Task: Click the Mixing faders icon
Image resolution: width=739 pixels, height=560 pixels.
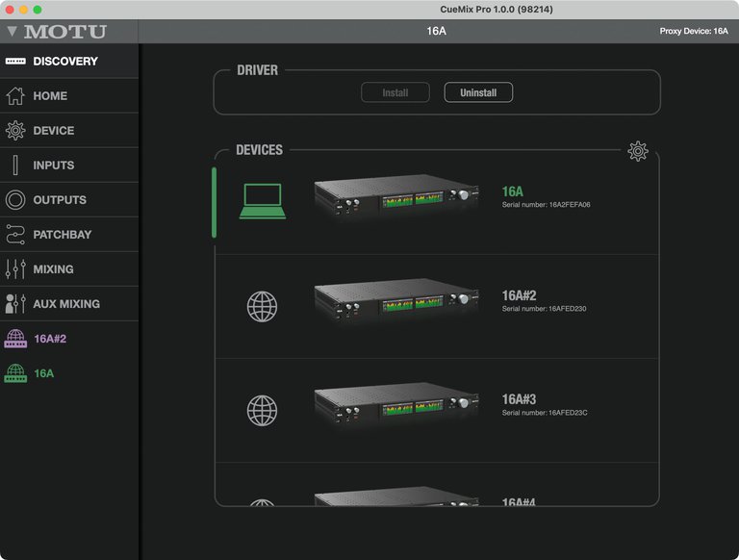Action: coord(15,269)
